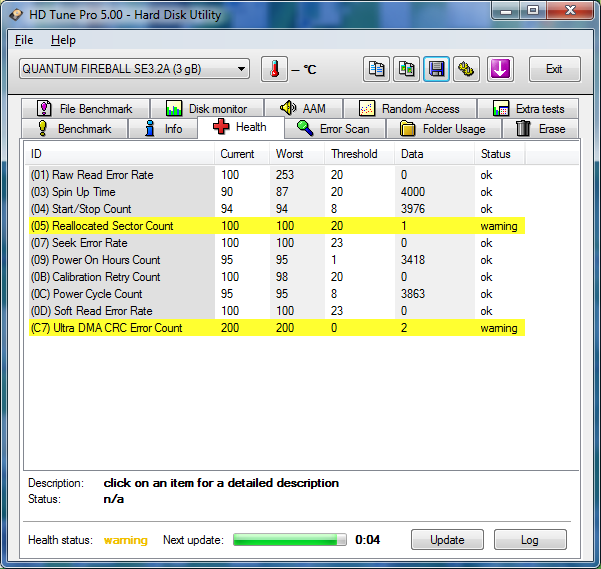Open the Help menu
Screen dimensions: 601x569
[x=63, y=40]
